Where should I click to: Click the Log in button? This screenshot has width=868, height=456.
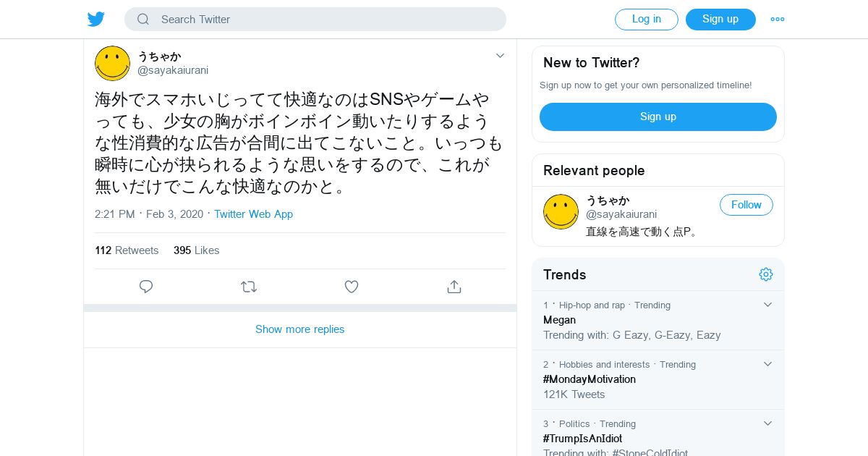[646, 20]
